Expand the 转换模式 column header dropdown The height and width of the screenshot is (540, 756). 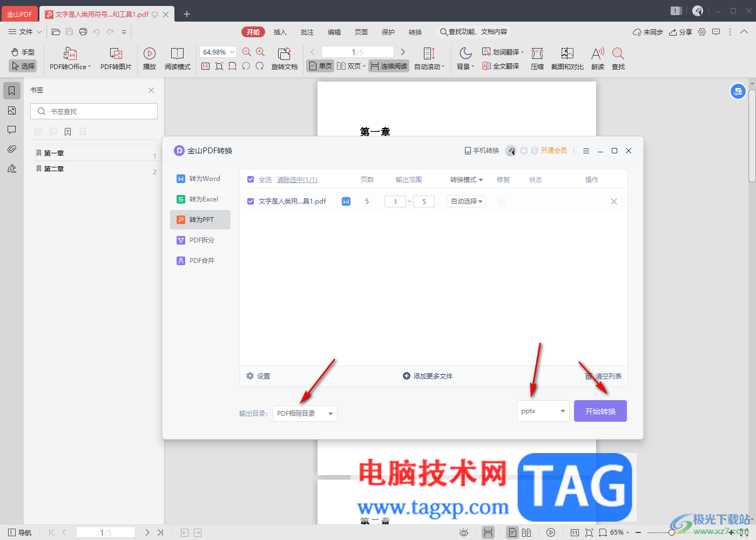(x=467, y=179)
